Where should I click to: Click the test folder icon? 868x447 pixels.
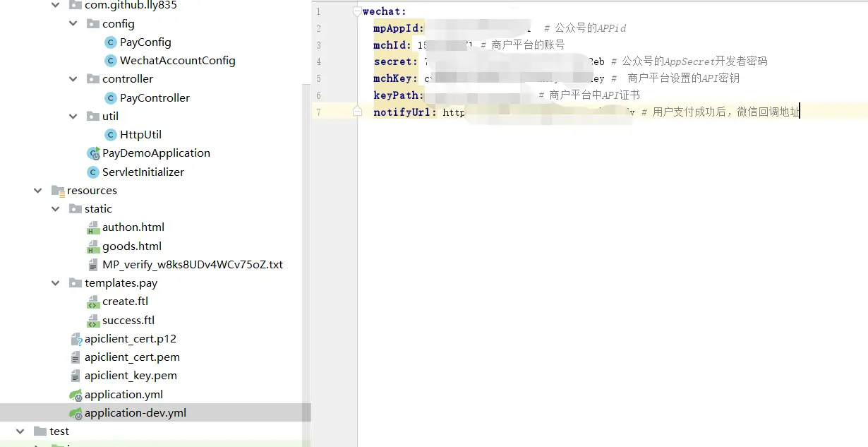coord(40,431)
